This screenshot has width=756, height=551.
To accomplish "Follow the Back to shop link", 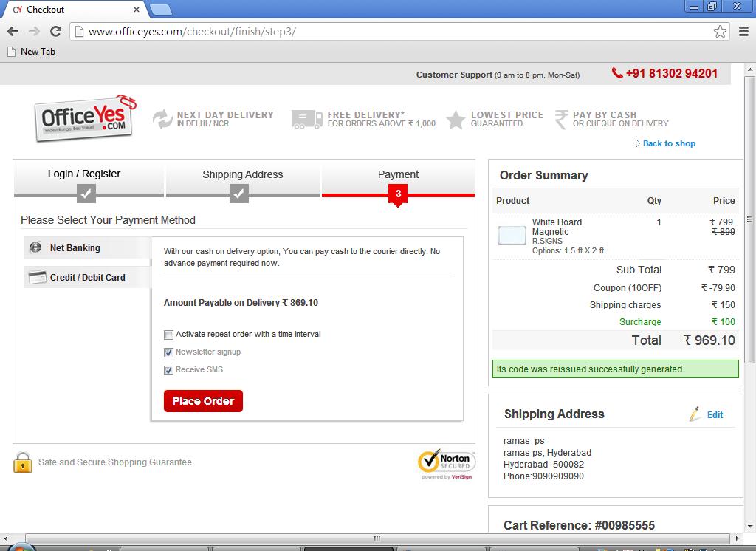I will pyautogui.click(x=669, y=143).
